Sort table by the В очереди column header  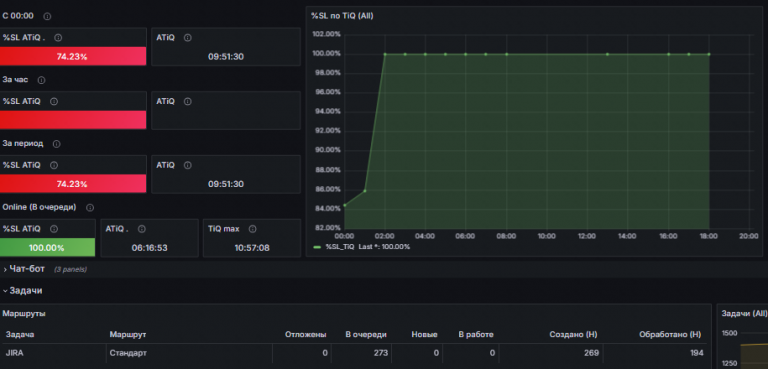(x=366, y=335)
